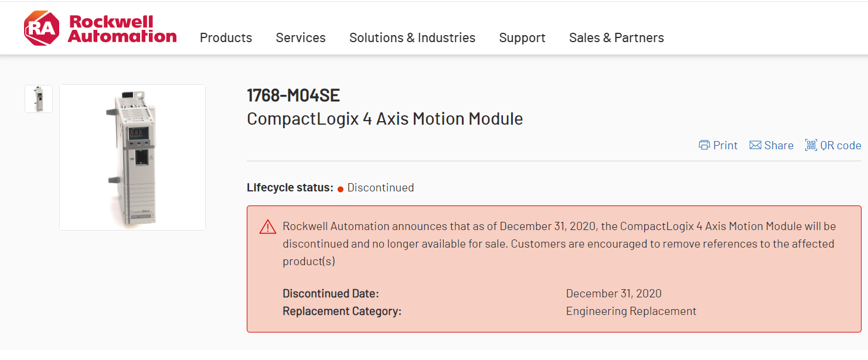Screen dimensions: 868x360
Task: Click the CompactLogix 4 Axis Motion Module title
Action: tap(384, 119)
